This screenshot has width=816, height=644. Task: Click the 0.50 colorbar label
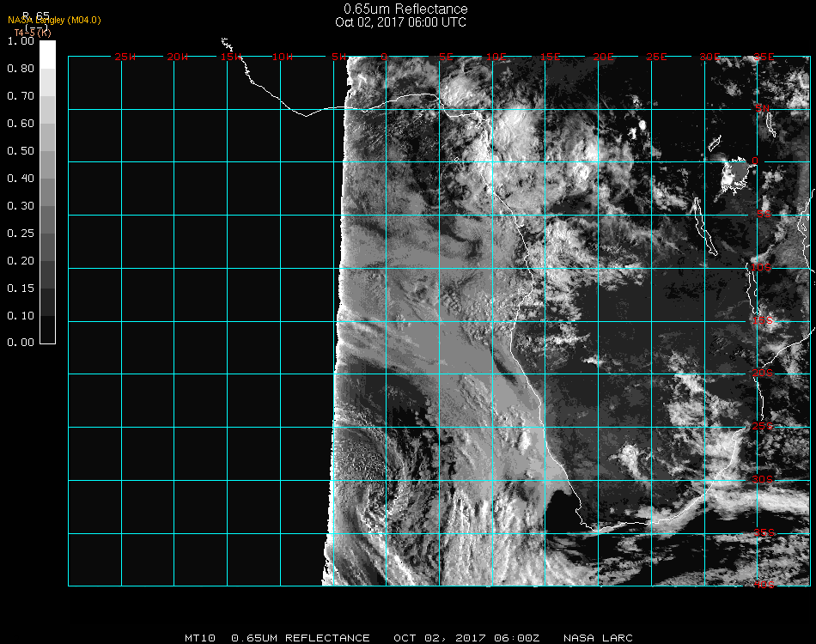(x=21, y=151)
